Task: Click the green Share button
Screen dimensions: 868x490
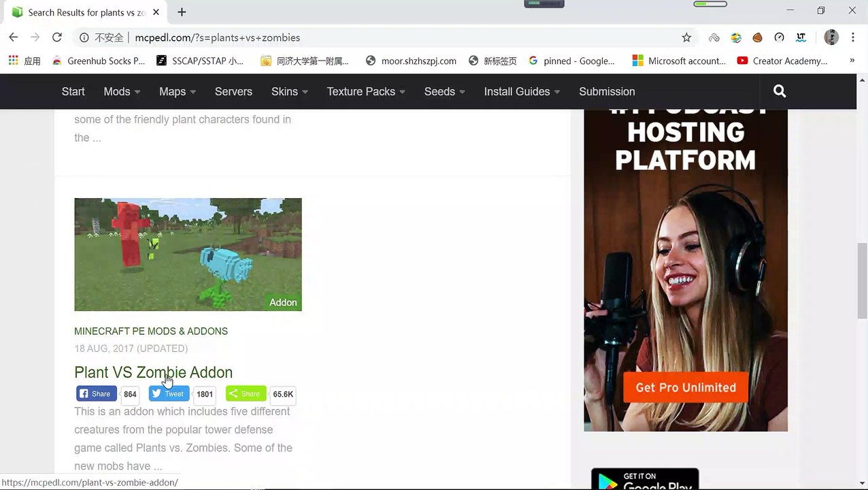Action: click(x=246, y=393)
